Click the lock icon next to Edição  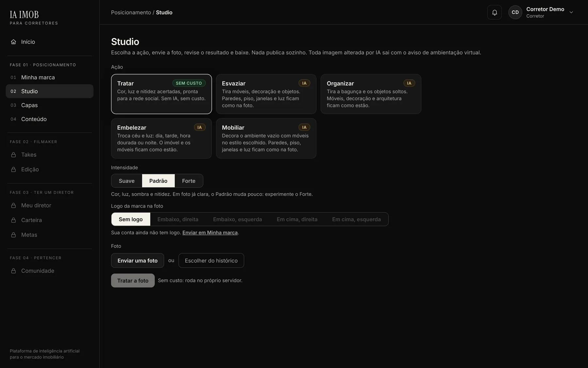(13, 169)
